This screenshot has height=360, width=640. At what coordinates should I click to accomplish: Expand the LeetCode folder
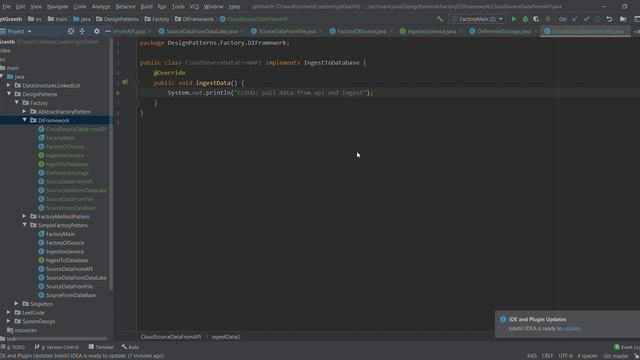pyautogui.click(x=9, y=313)
